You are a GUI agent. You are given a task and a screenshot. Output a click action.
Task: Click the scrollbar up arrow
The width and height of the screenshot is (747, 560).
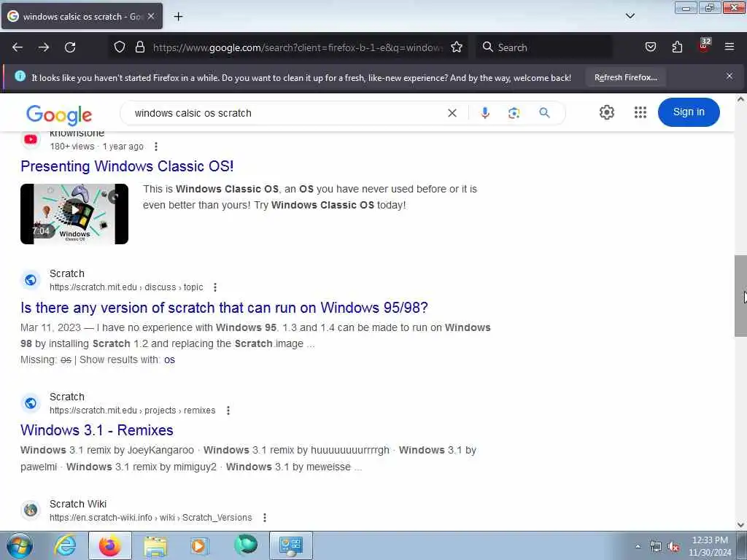tap(740, 99)
